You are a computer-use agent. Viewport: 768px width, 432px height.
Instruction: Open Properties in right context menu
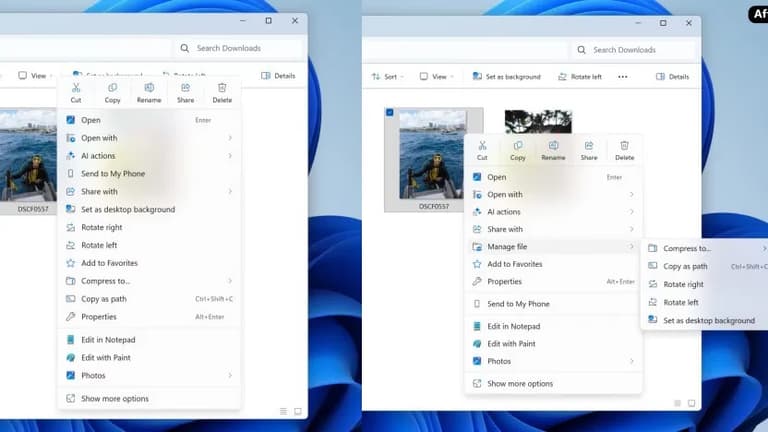pyautogui.click(x=553, y=282)
